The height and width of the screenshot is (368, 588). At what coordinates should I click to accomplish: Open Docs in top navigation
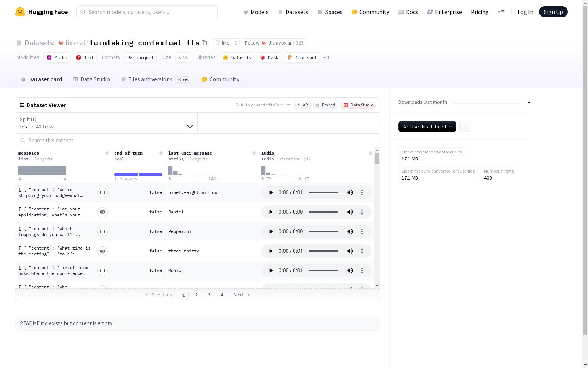(x=408, y=12)
